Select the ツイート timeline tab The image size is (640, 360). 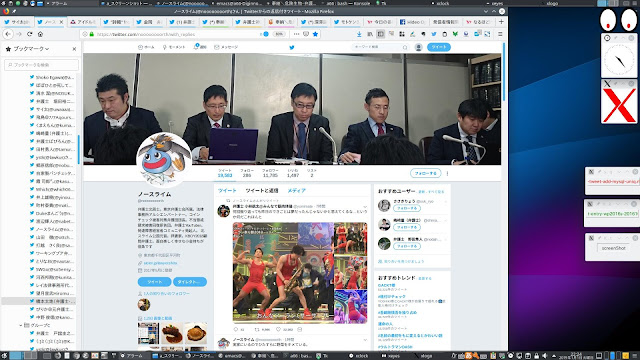pos(227,191)
